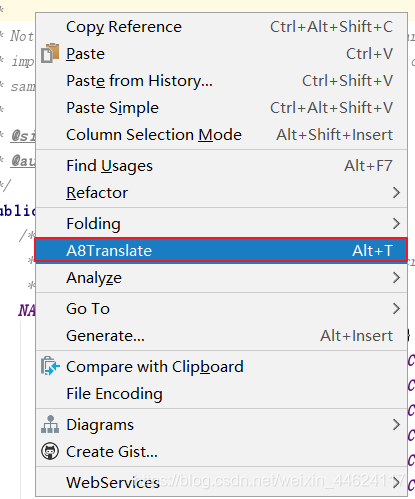Open the Analyze submenu arrow

click(x=396, y=278)
